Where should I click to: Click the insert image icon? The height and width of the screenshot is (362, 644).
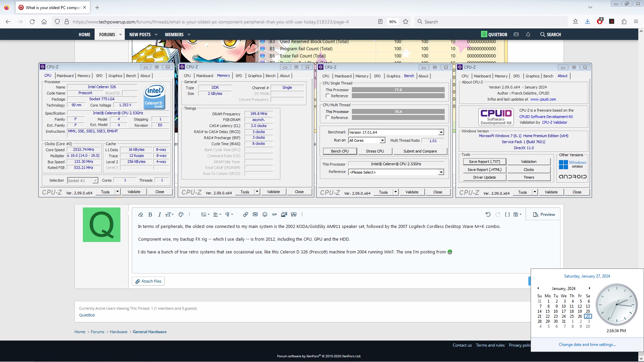(255, 215)
